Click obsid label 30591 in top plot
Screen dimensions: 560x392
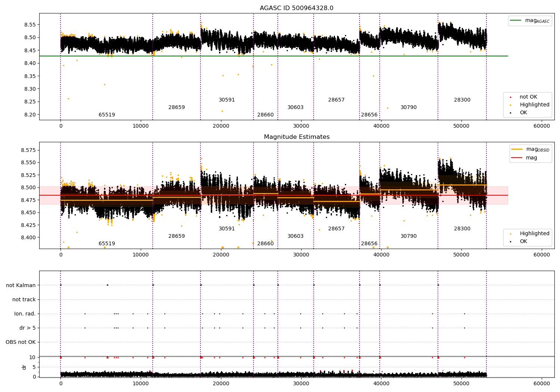click(227, 100)
